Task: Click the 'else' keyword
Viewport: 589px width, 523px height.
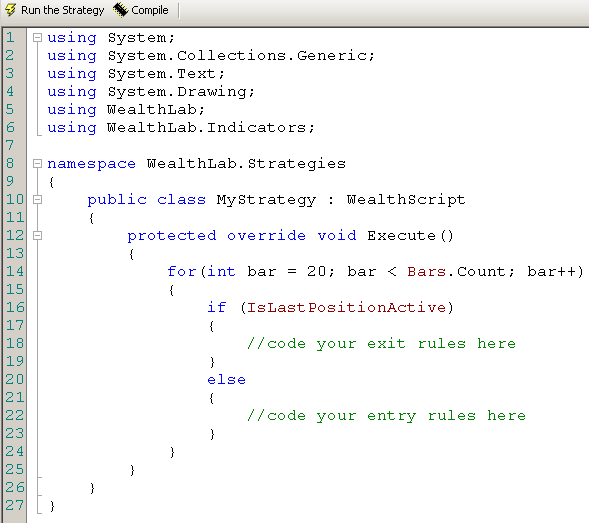Action: pos(227,380)
